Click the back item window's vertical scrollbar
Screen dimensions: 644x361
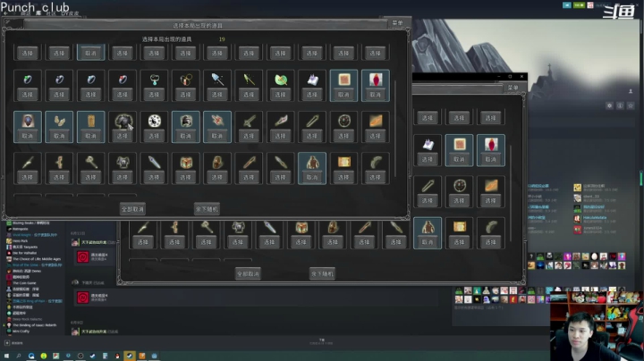pyautogui.click(x=511, y=193)
